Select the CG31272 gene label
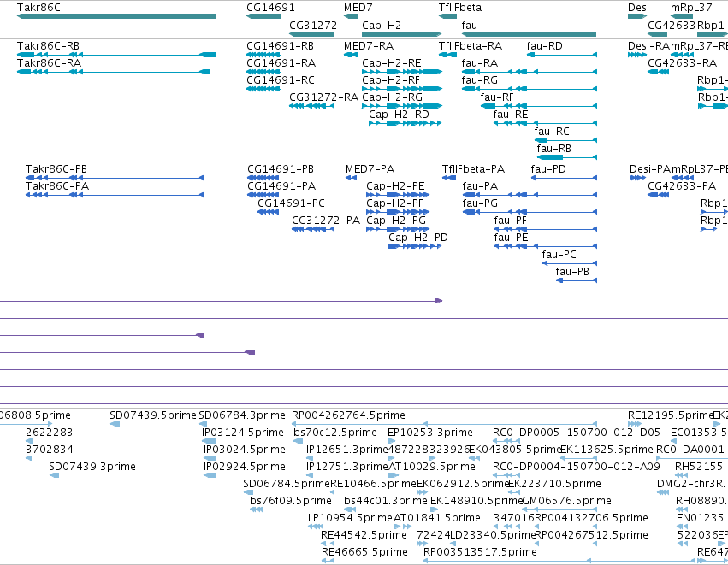 pos(313,25)
